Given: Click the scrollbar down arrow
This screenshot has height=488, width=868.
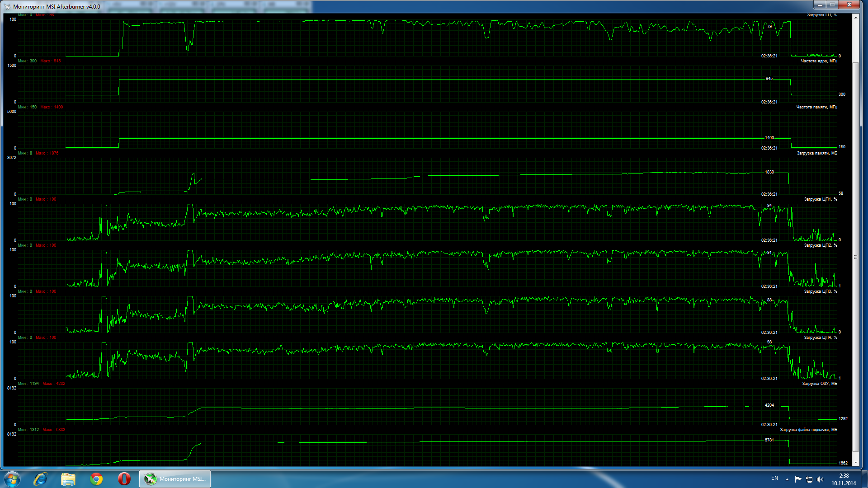Looking at the screenshot, I should click(855, 463).
